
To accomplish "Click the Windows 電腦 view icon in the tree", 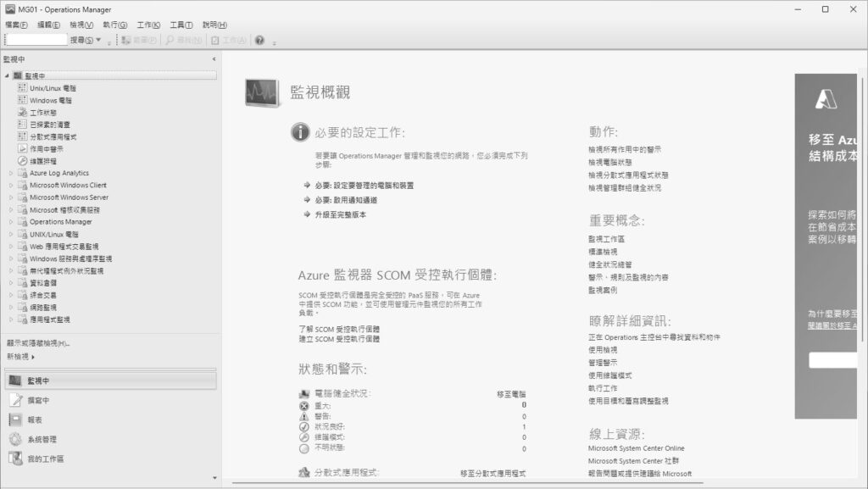I will (22, 99).
